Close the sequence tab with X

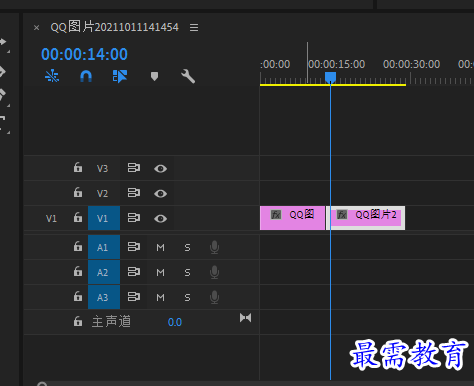(x=36, y=28)
